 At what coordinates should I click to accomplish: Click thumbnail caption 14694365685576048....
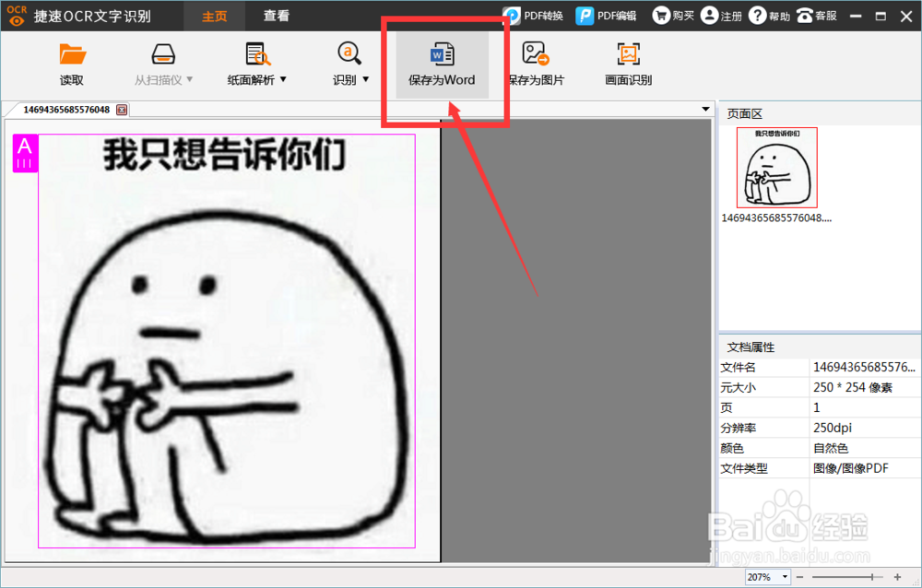[776, 218]
